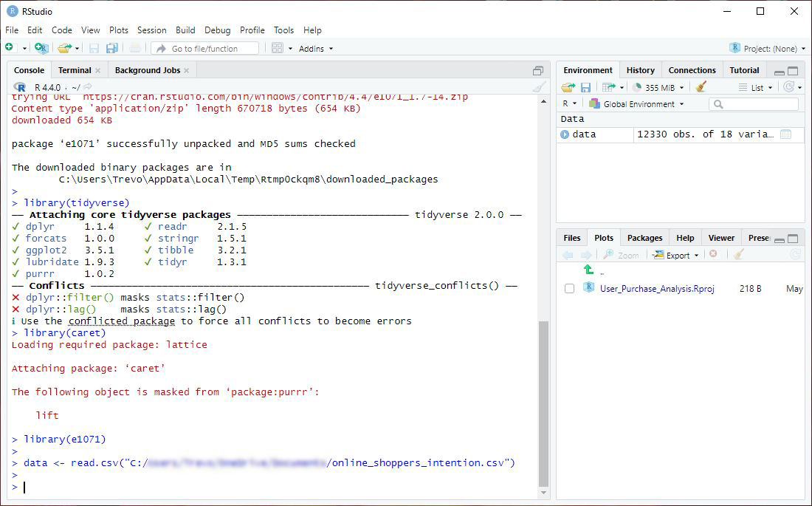Screen dimensions: 812x506
Task: Click the Go to file/function field
Action: pos(204,49)
